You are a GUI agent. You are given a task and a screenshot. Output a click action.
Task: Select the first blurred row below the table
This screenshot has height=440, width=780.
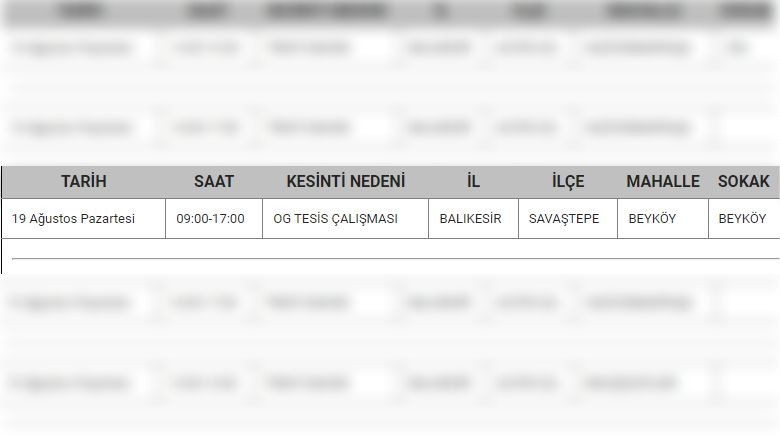click(x=390, y=302)
